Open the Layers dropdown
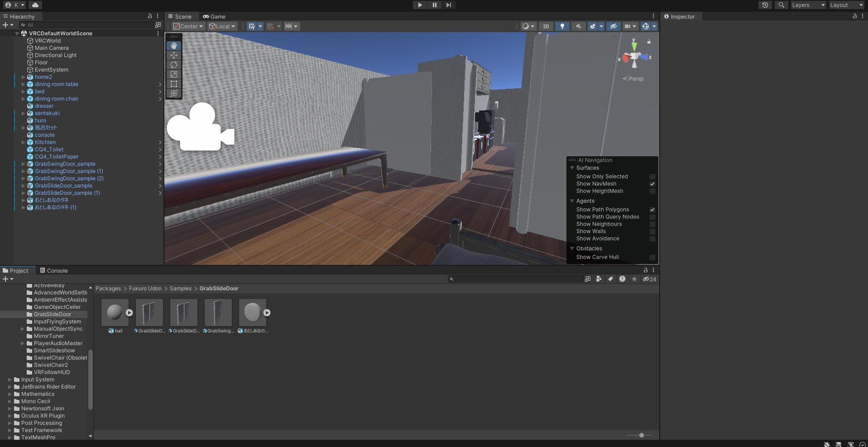 tap(808, 5)
